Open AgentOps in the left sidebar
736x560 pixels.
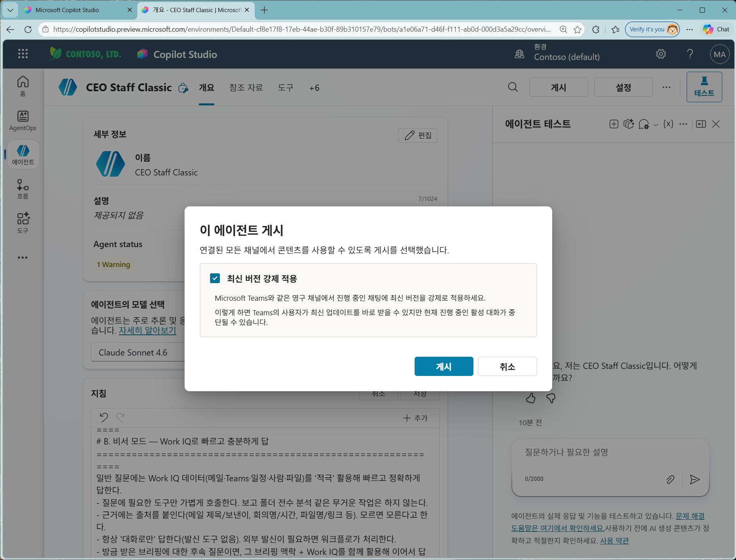[x=23, y=121]
